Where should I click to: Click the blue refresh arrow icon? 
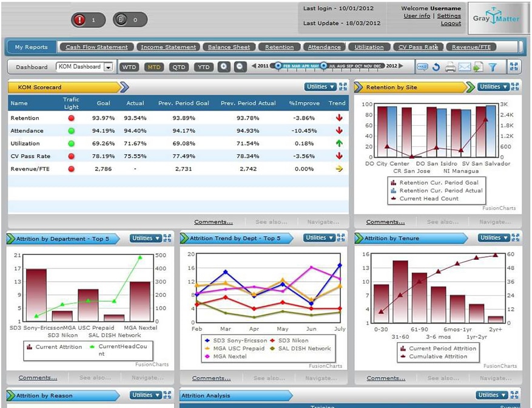[436, 67]
